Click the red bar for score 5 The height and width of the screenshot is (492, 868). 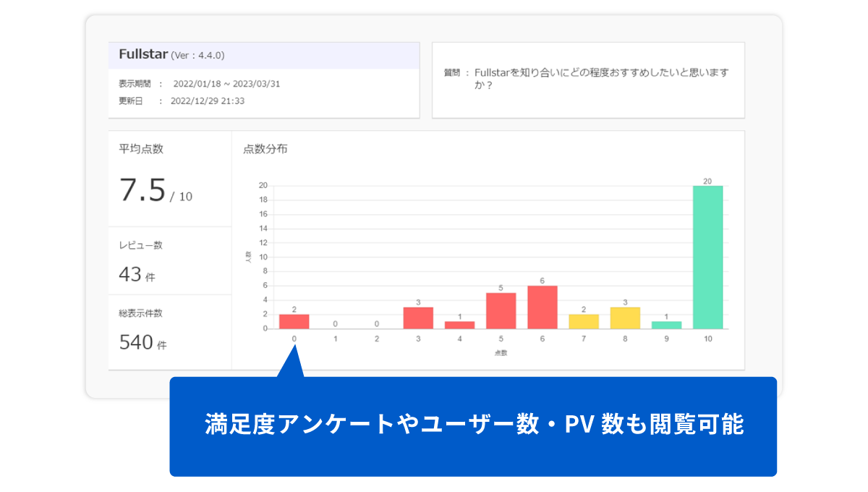point(501,310)
